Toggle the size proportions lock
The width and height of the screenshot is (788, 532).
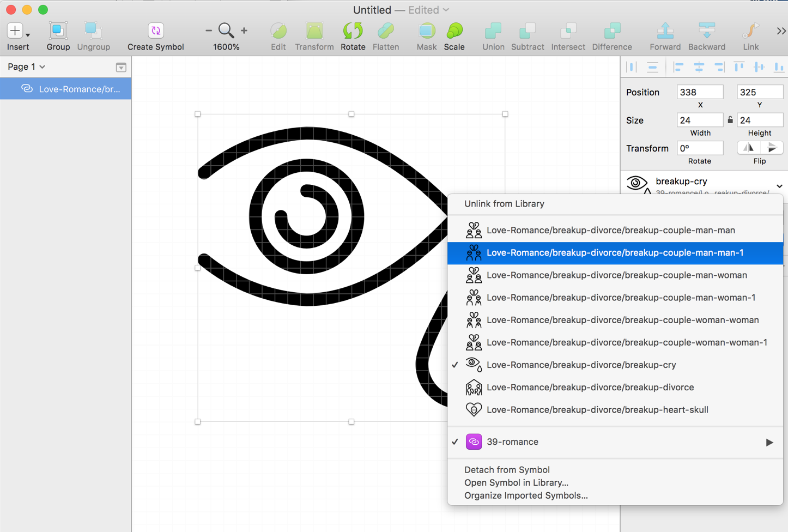point(730,120)
